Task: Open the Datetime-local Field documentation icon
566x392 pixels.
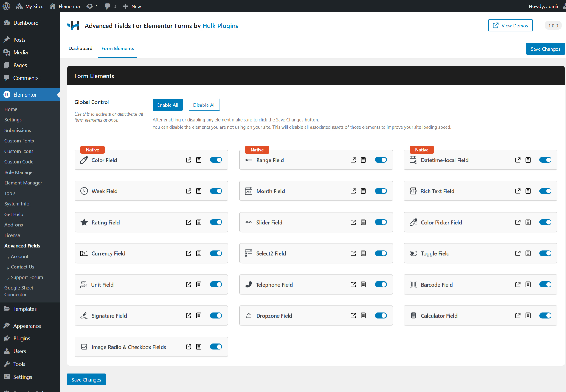Action: click(x=528, y=160)
